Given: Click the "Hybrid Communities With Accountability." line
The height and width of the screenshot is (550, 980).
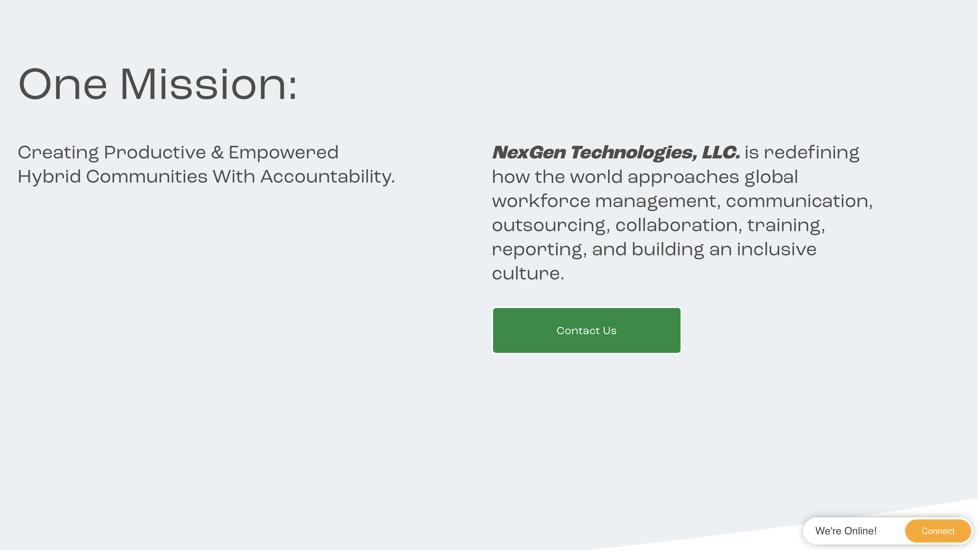Looking at the screenshot, I should pyautogui.click(x=206, y=177).
